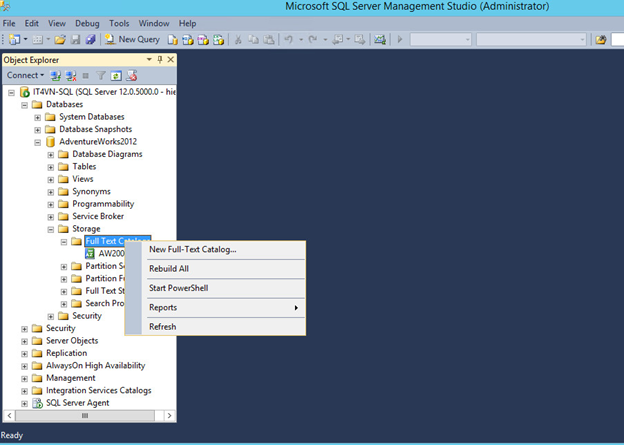Open the Tools menu
Image resolution: width=624 pixels, height=445 pixels.
119,23
